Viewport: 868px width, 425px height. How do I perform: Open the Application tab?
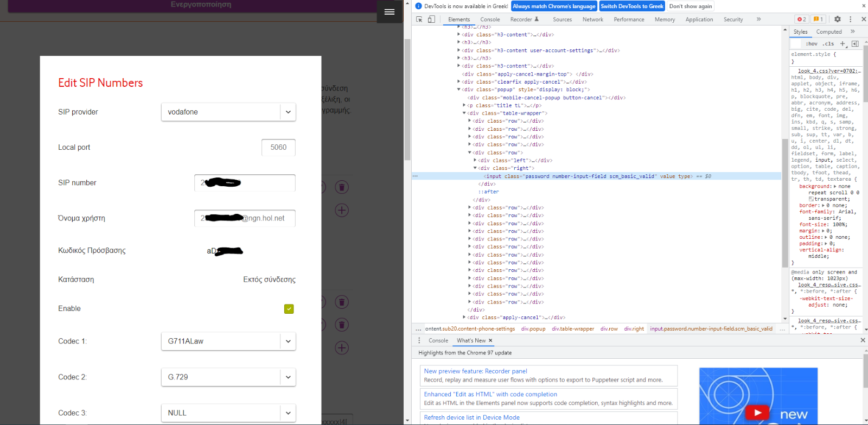coord(699,20)
